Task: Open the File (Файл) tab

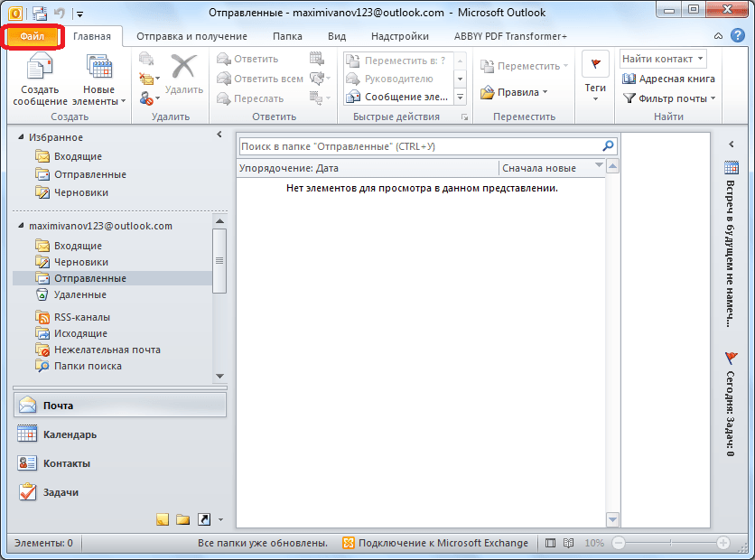Action: coord(33,36)
